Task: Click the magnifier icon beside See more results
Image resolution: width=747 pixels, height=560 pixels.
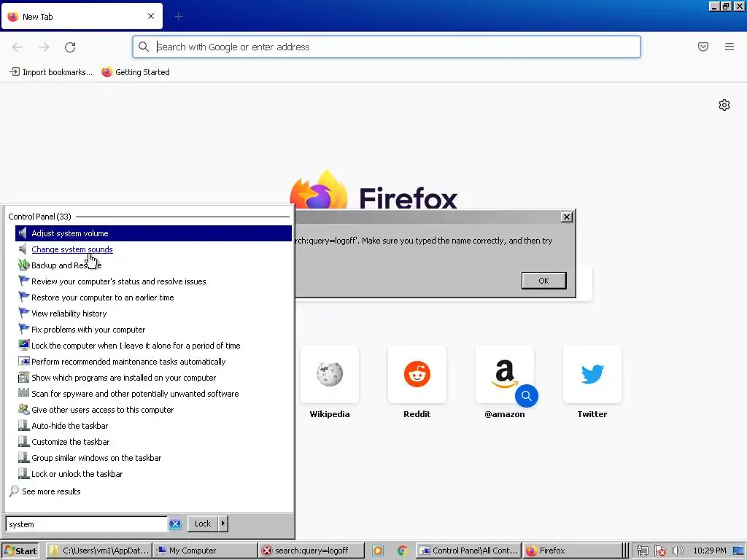Action: pyautogui.click(x=14, y=491)
